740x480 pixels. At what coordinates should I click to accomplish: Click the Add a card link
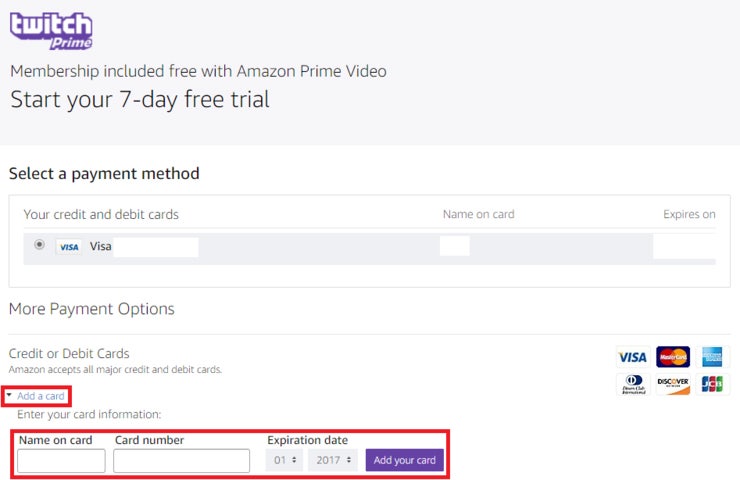point(41,396)
